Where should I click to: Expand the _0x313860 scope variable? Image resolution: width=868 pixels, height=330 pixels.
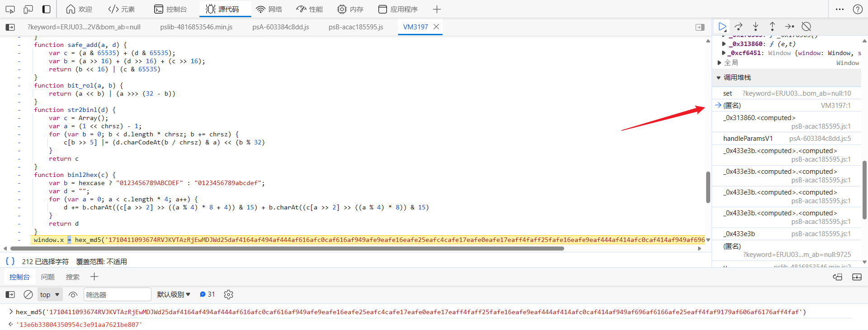[x=724, y=44]
